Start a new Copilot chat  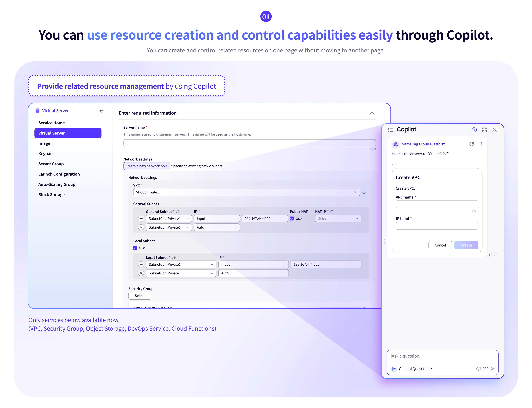[474, 130]
